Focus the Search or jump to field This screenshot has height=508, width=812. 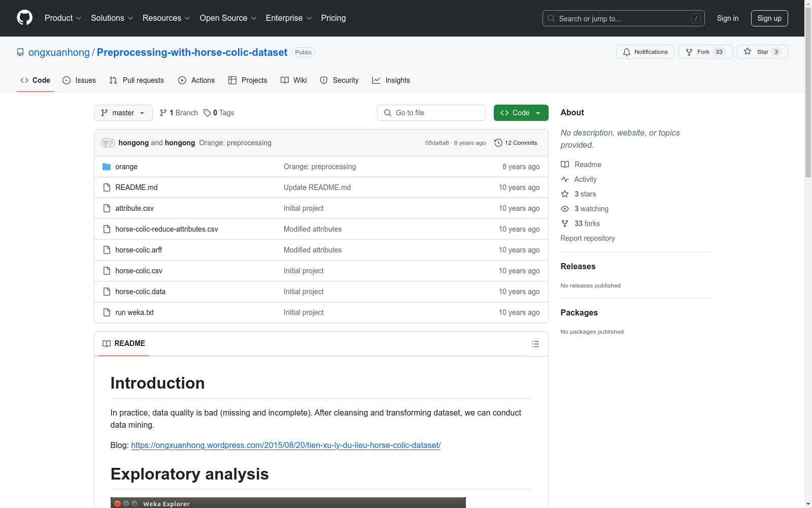624,18
